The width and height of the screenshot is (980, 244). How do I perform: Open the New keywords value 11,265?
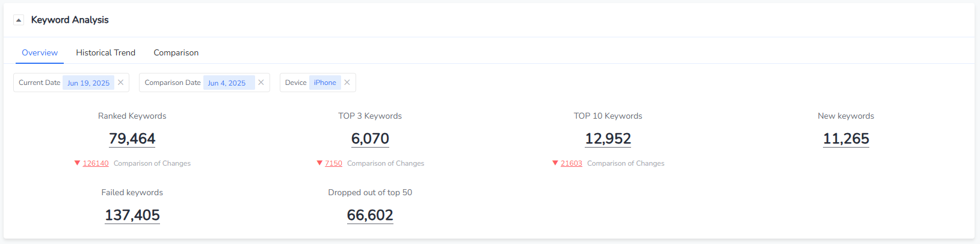click(846, 139)
